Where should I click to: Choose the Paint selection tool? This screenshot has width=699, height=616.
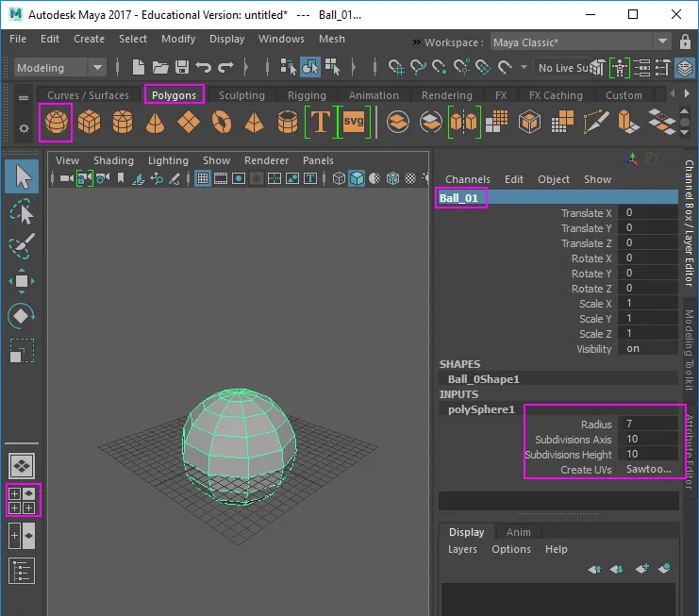tap(22, 245)
